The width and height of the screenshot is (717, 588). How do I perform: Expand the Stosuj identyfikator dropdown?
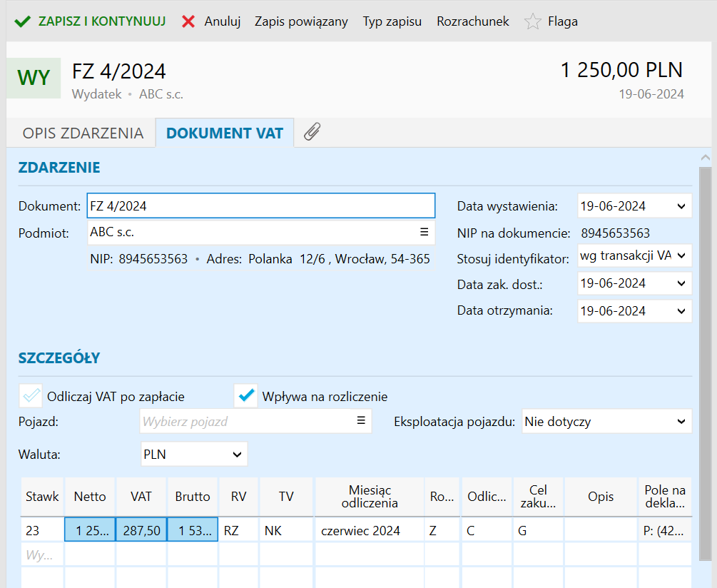pyautogui.click(x=680, y=255)
